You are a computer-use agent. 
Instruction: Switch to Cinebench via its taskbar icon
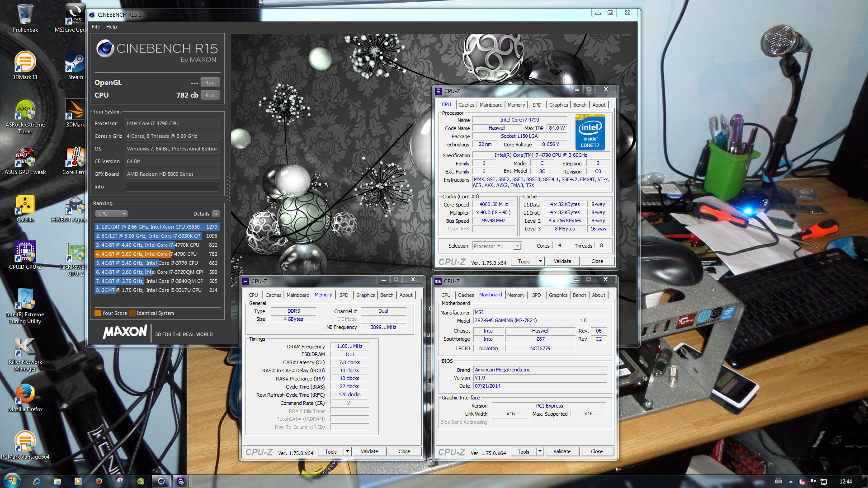[161, 481]
